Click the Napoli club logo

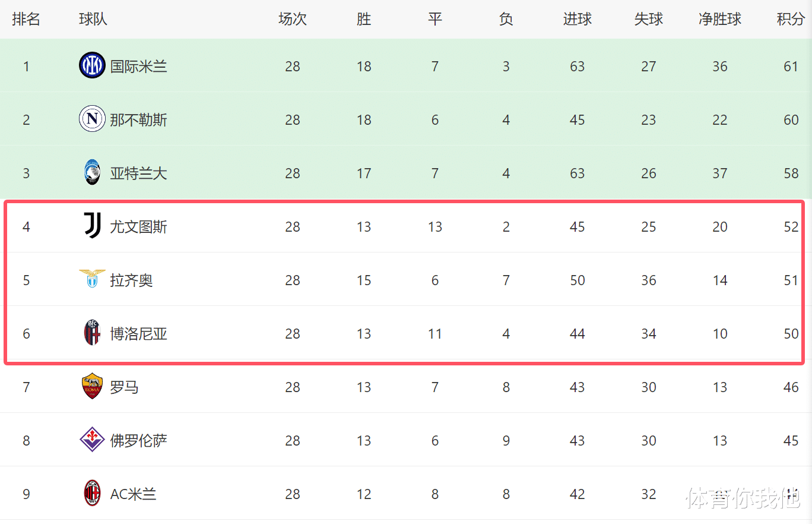92,119
